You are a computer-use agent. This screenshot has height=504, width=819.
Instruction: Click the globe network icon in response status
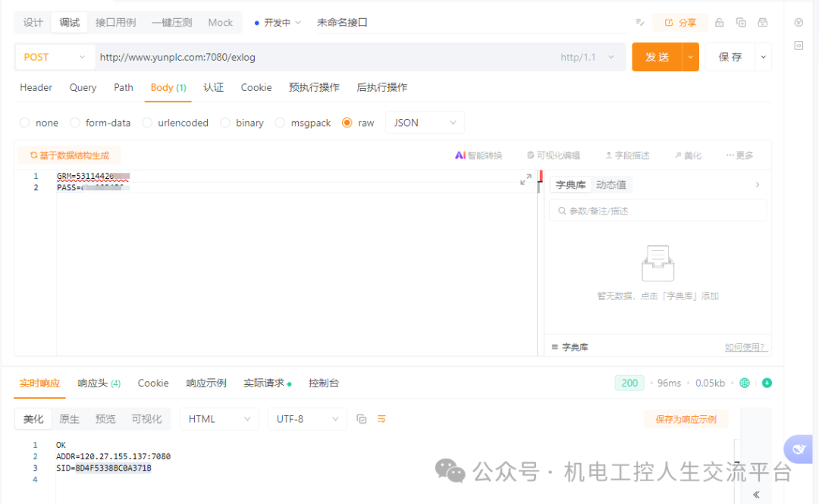(745, 383)
